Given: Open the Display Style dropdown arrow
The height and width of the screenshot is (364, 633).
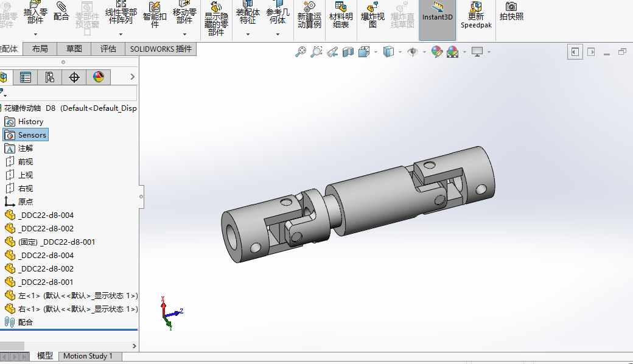Looking at the screenshot, I should click(x=400, y=52).
